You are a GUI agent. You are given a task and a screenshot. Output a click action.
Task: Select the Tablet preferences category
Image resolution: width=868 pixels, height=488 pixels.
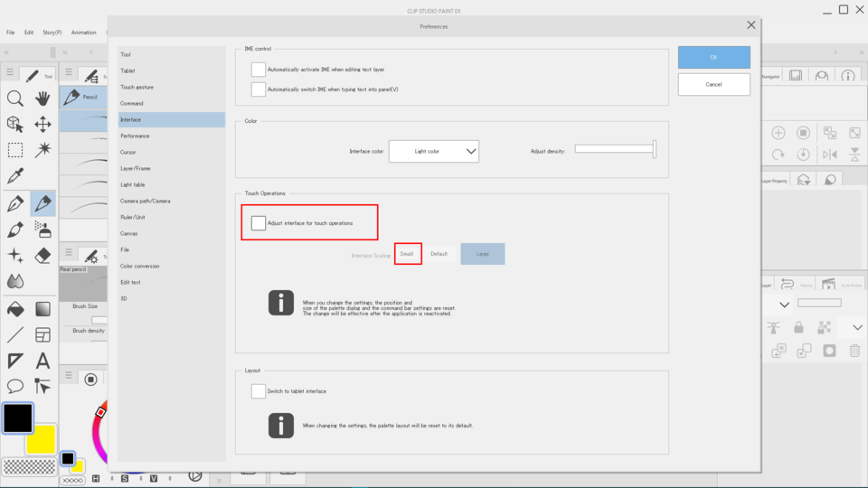click(x=172, y=70)
